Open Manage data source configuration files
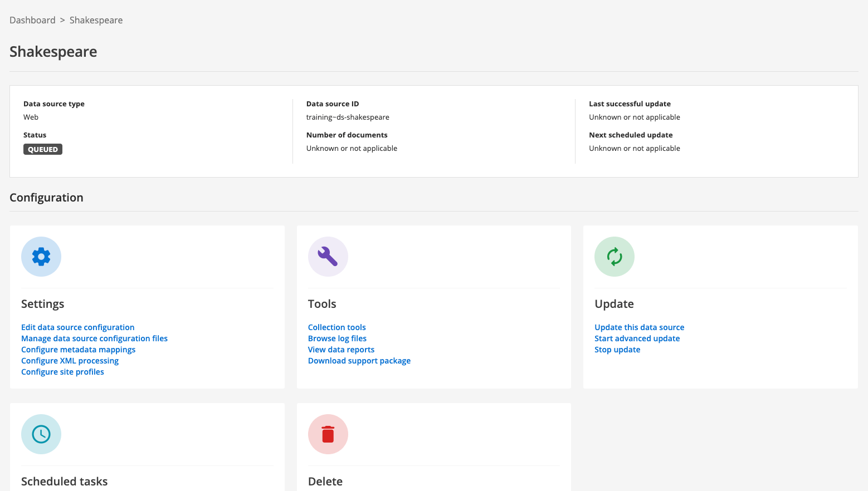Screen dimensions: 868x491 coord(94,338)
